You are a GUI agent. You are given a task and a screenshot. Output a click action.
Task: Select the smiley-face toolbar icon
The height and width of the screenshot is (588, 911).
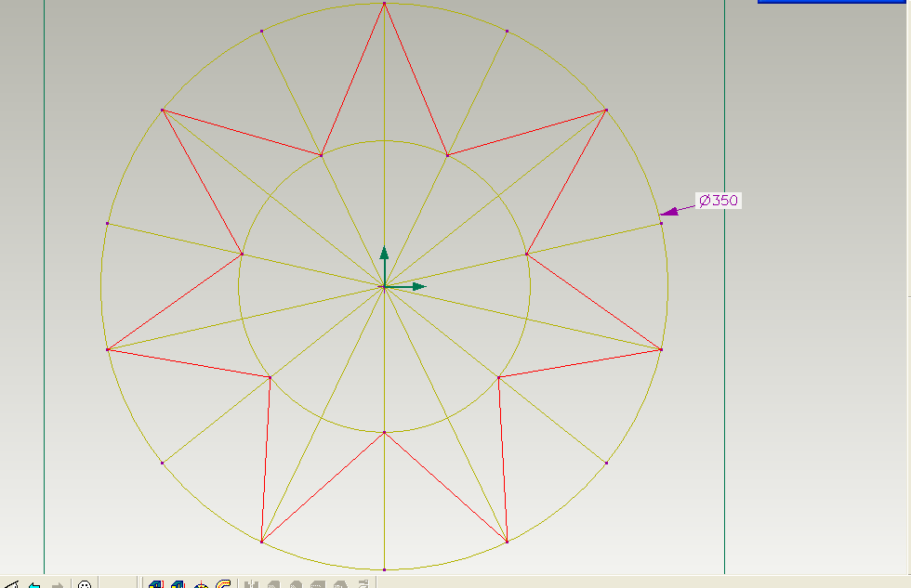(86, 582)
